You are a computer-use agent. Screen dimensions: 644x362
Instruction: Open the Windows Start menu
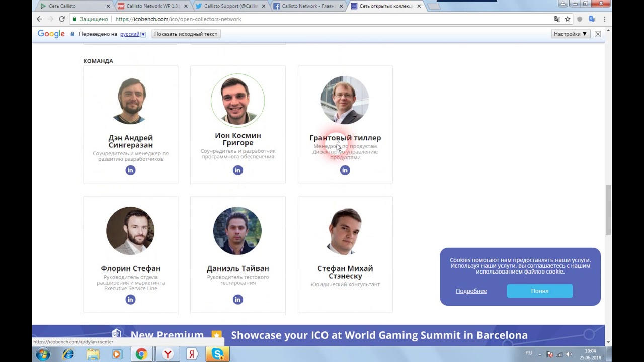tap(43, 354)
